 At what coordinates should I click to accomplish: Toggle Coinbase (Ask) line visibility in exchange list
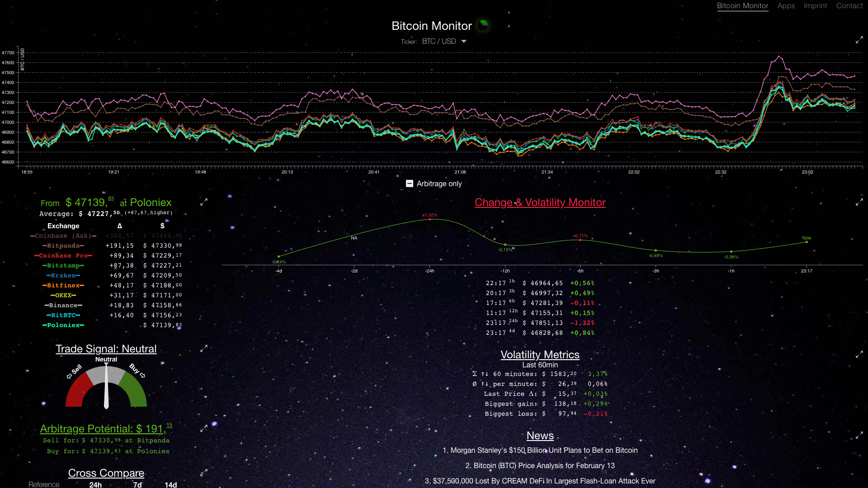63,235
